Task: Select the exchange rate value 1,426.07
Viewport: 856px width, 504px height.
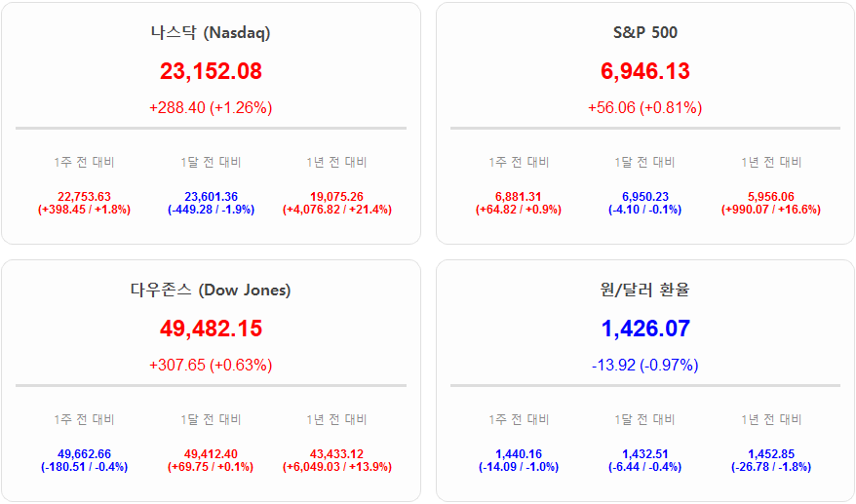Action: (644, 330)
